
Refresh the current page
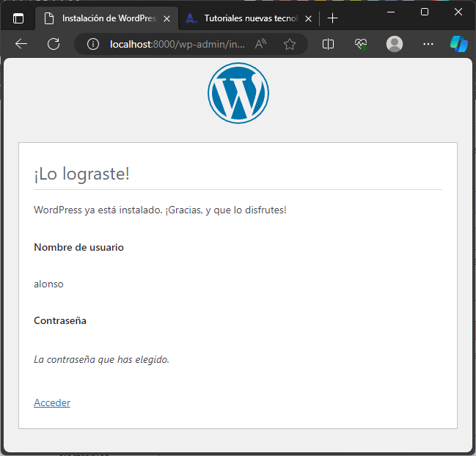click(x=54, y=44)
